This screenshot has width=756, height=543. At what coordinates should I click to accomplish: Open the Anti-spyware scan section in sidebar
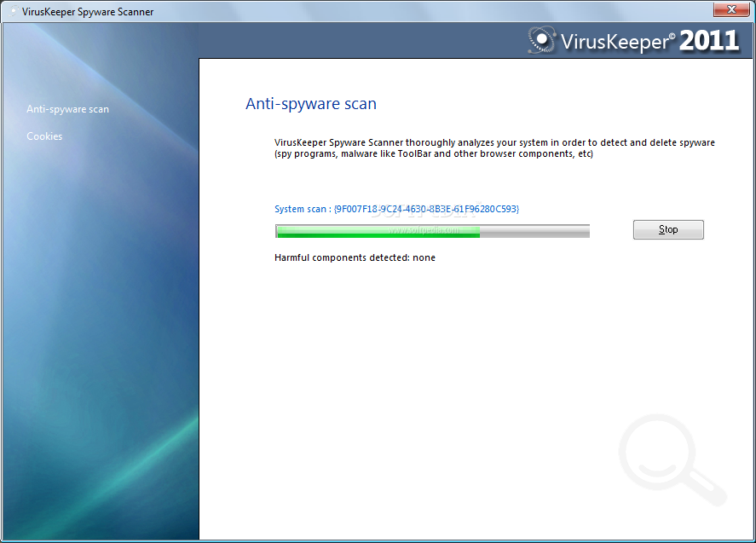tap(68, 109)
